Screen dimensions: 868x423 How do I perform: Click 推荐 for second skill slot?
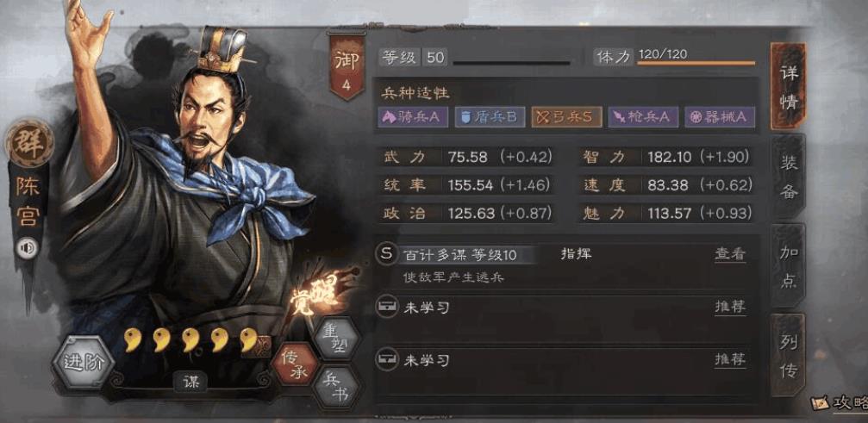click(729, 307)
